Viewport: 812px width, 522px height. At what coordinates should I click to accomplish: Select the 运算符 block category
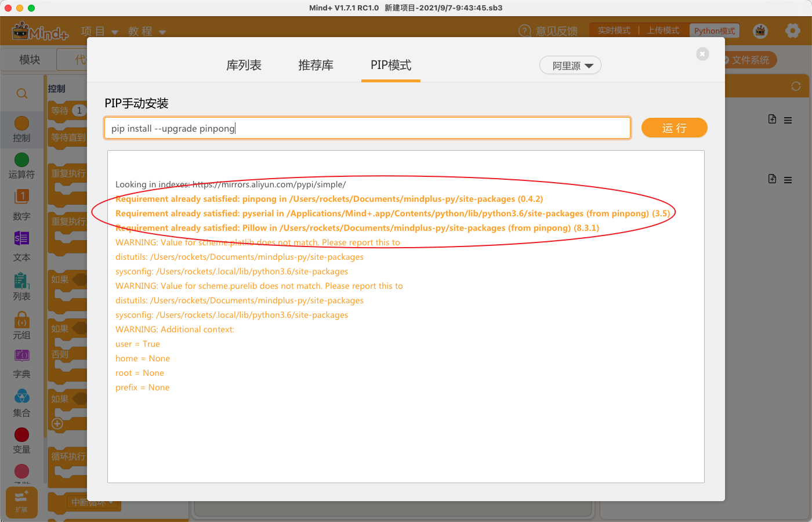click(21, 165)
